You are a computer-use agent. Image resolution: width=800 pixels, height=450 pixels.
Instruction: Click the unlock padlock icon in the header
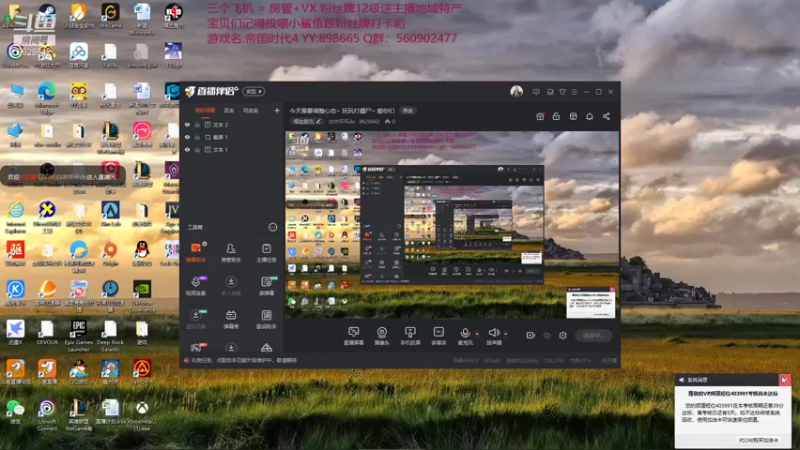pos(556,116)
